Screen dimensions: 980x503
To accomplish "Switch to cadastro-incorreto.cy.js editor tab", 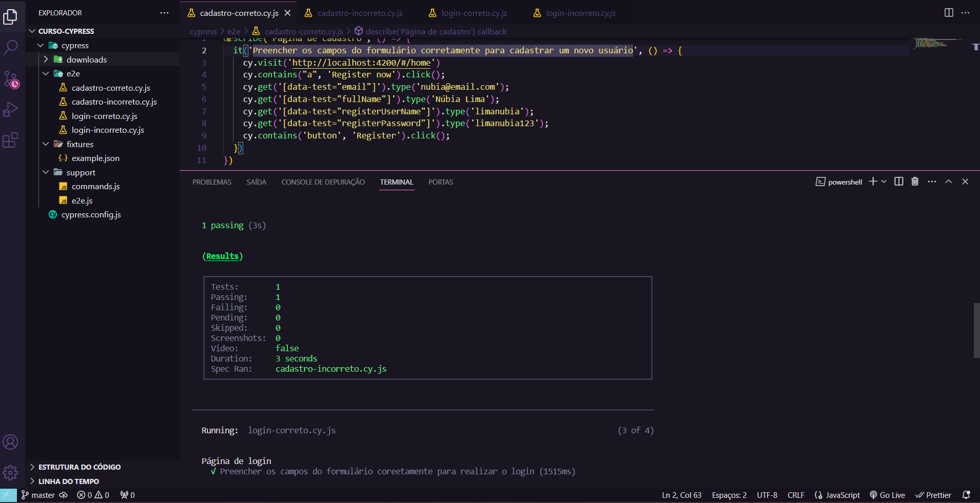I will tap(359, 13).
